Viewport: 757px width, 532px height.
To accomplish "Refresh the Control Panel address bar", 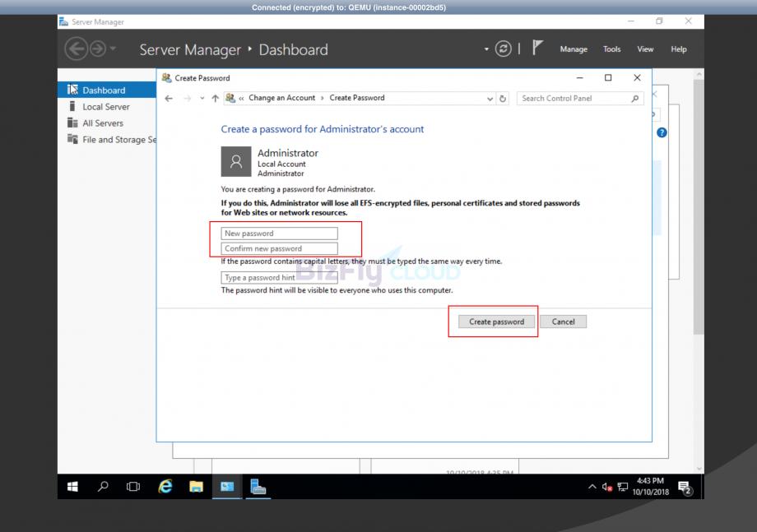I will click(x=503, y=99).
